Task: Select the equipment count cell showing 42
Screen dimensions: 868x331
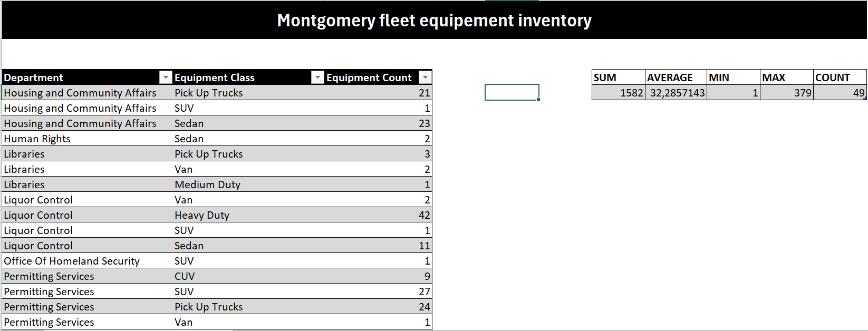Action: coord(378,215)
